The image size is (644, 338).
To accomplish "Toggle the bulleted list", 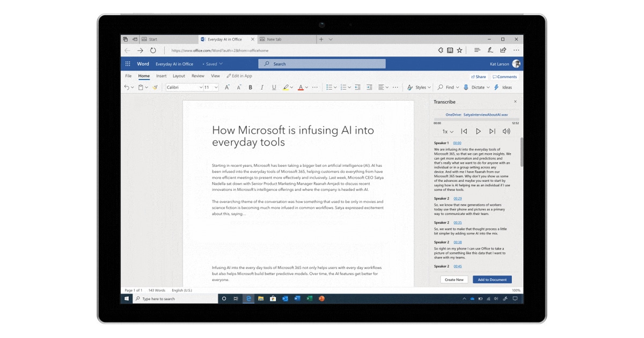I will [x=330, y=87].
